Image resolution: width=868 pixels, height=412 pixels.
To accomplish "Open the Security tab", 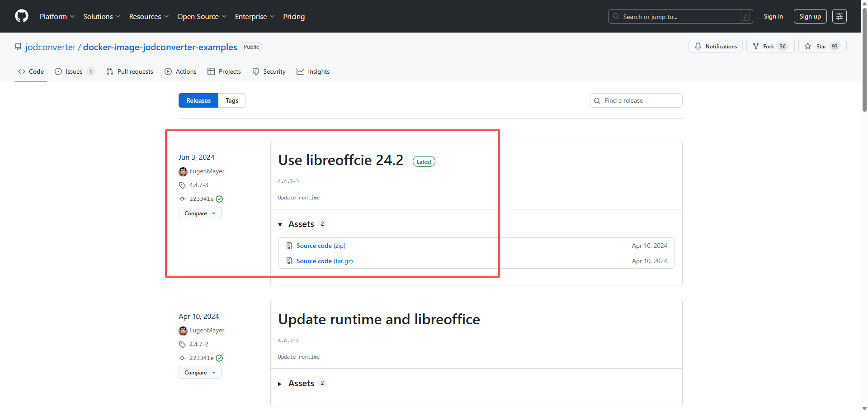I will pyautogui.click(x=269, y=71).
